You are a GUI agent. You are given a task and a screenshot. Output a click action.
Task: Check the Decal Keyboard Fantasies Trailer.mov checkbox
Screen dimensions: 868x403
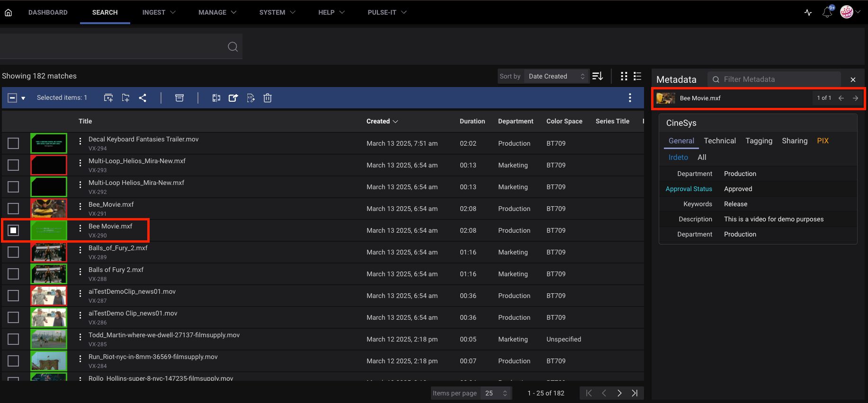[13, 143]
